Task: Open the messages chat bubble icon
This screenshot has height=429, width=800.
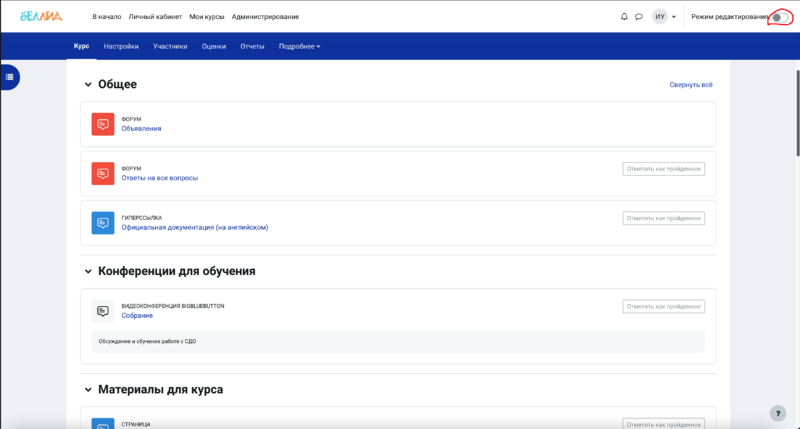Action: (639, 17)
